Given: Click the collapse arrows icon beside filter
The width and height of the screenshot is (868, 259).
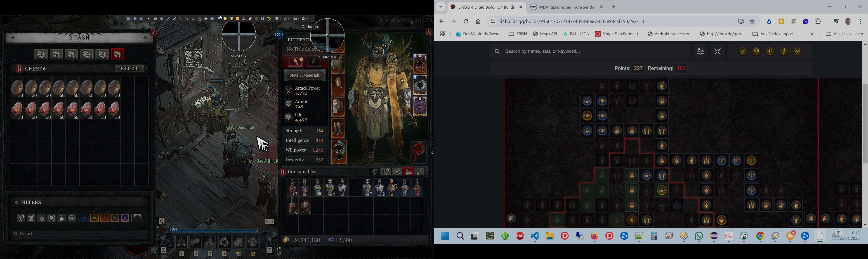Looking at the screenshot, I should tap(718, 51).
